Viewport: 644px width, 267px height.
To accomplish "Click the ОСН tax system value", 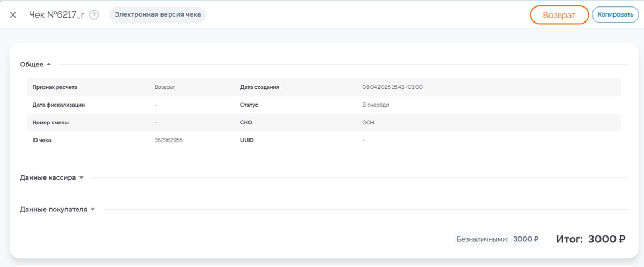I will pyautogui.click(x=368, y=122).
